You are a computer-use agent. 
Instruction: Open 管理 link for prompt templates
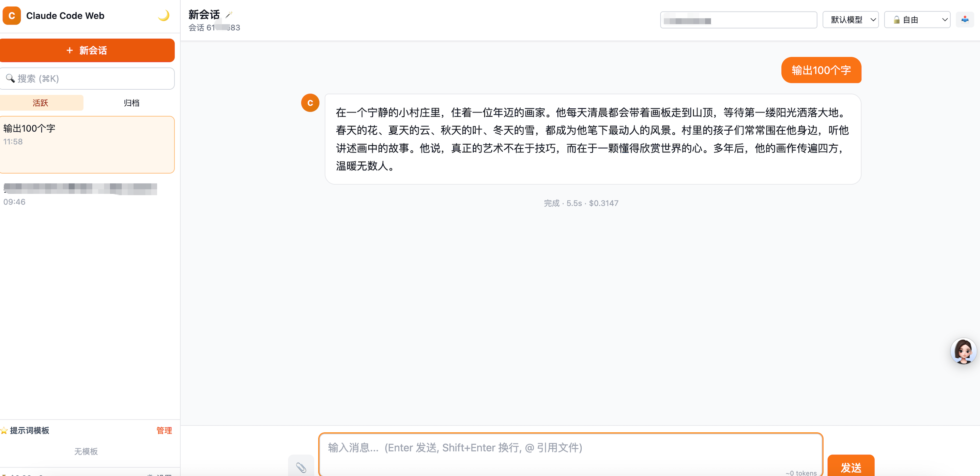click(x=164, y=430)
